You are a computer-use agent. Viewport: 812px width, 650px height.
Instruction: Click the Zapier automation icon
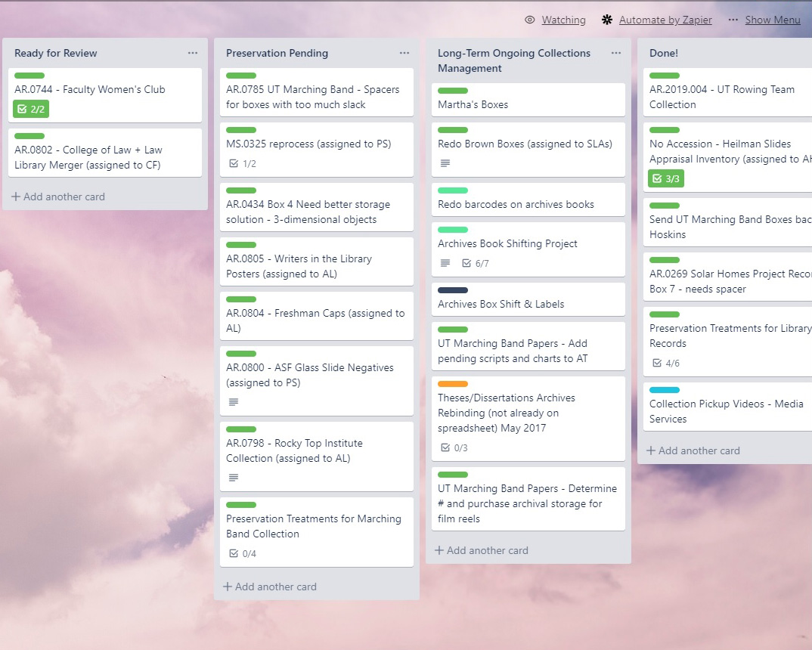[x=607, y=20]
